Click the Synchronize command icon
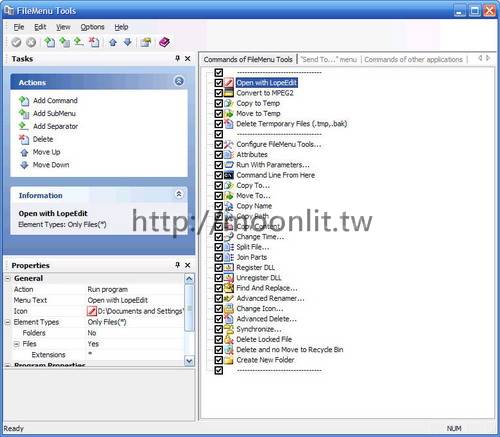 tap(229, 329)
